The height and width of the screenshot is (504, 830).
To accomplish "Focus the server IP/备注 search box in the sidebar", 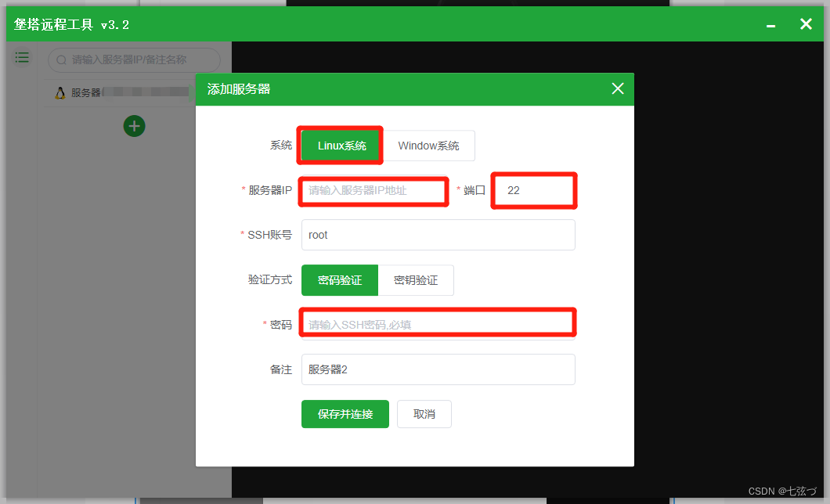I will pyautogui.click(x=134, y=59).
